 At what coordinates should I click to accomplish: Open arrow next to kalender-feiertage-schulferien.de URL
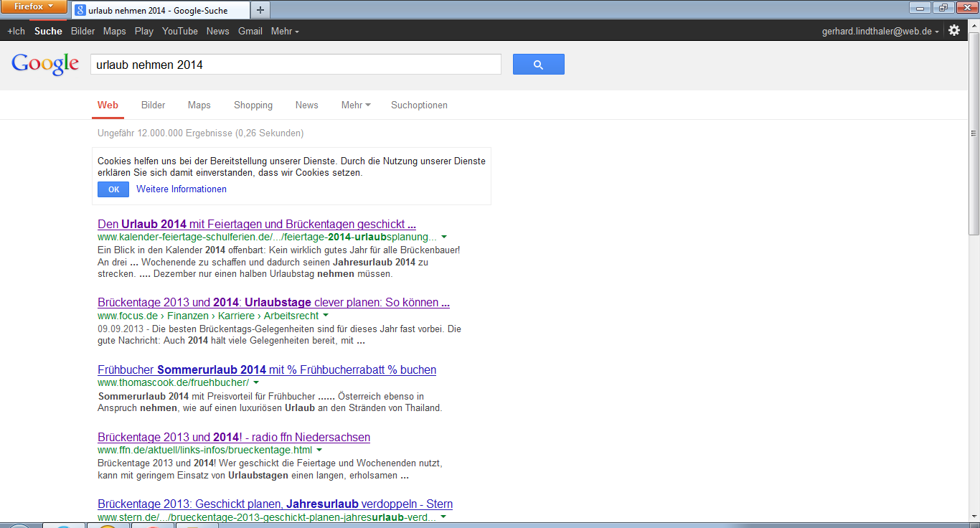pyautogui.click(x=444, y=237)
